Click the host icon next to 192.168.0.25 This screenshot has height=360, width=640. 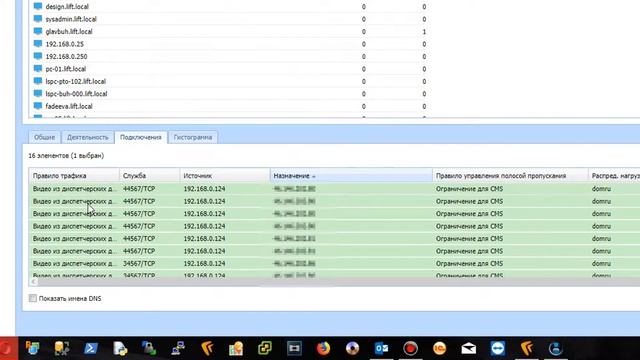[x=38, y=44]
